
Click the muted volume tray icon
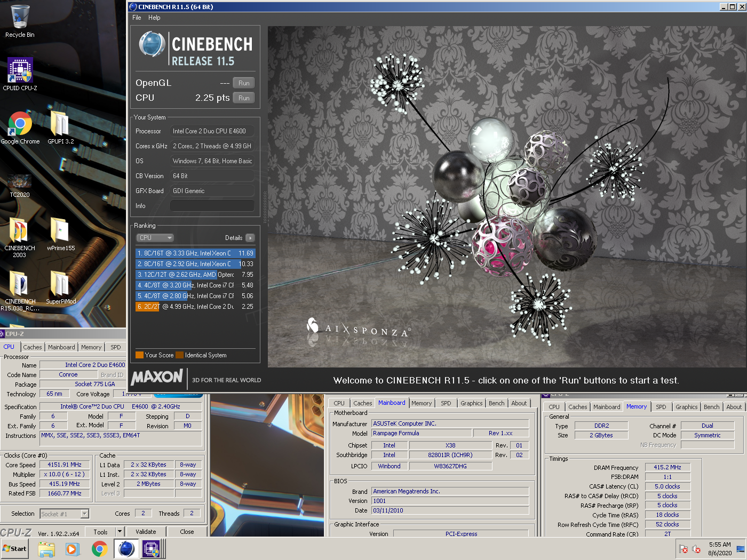pyautogui.click(x=696, y=549)
